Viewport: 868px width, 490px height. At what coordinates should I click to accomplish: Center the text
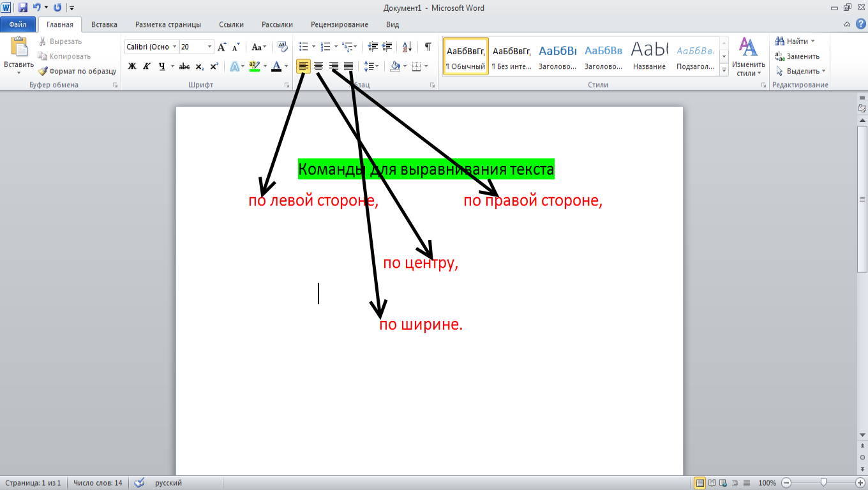(318, 66)
